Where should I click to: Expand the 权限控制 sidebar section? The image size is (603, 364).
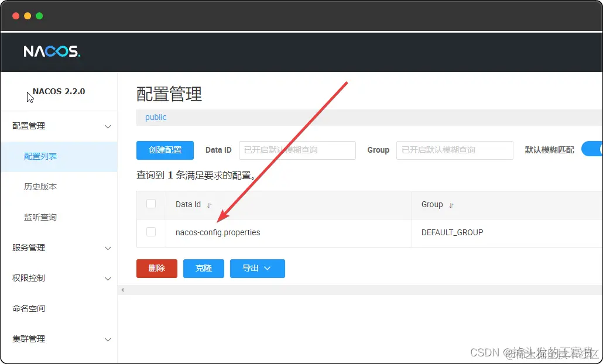[59, 279]
